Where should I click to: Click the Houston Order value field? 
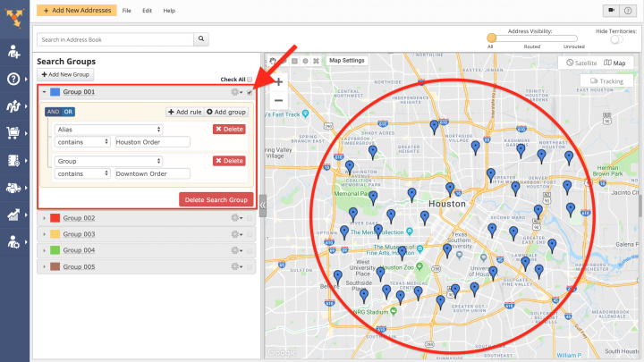152,142
